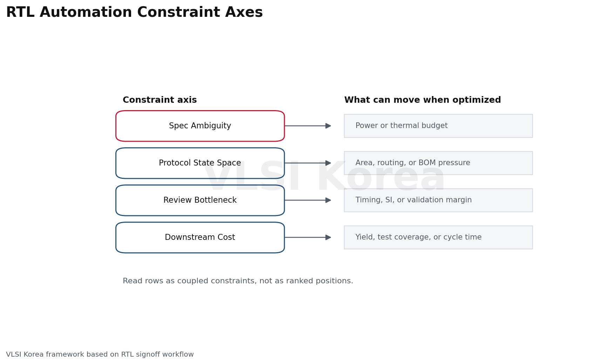
Task: Click the Constraint axis column header
Action: click(160, 100)
